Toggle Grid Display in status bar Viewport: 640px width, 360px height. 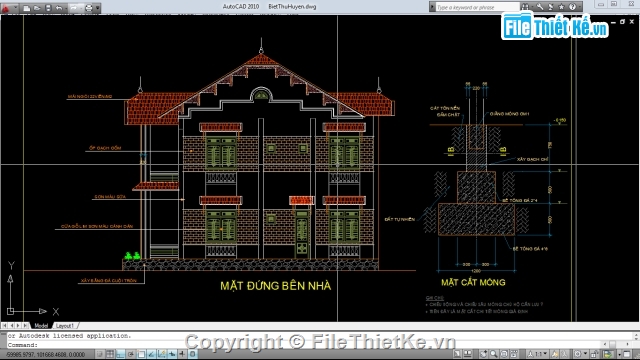[110, 354]
